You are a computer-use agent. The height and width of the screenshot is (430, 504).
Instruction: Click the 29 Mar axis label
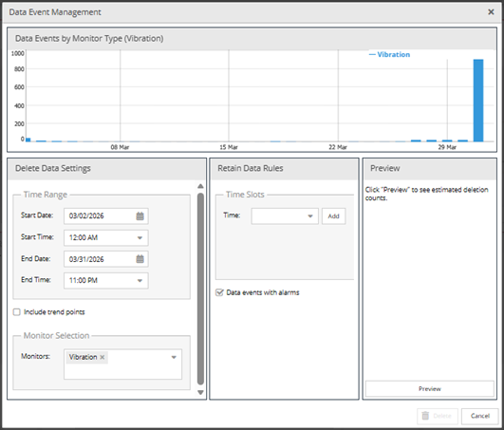[x=447, y=147]
